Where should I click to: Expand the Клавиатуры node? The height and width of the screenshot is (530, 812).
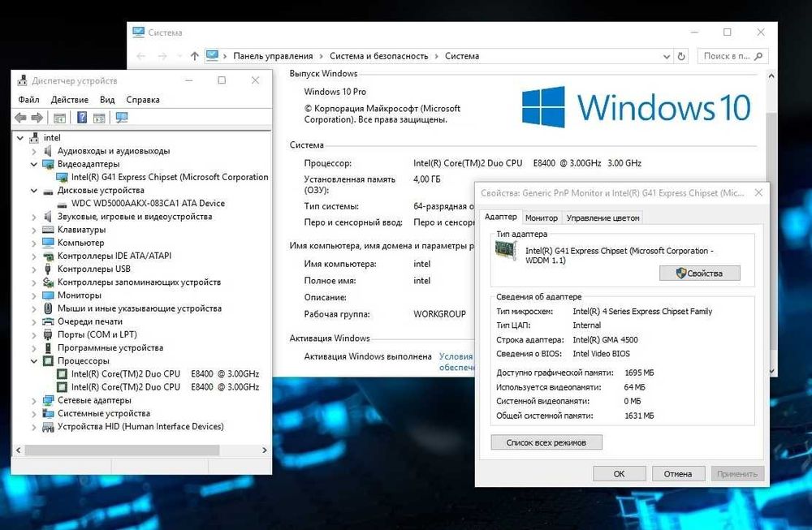click(33, 230)
